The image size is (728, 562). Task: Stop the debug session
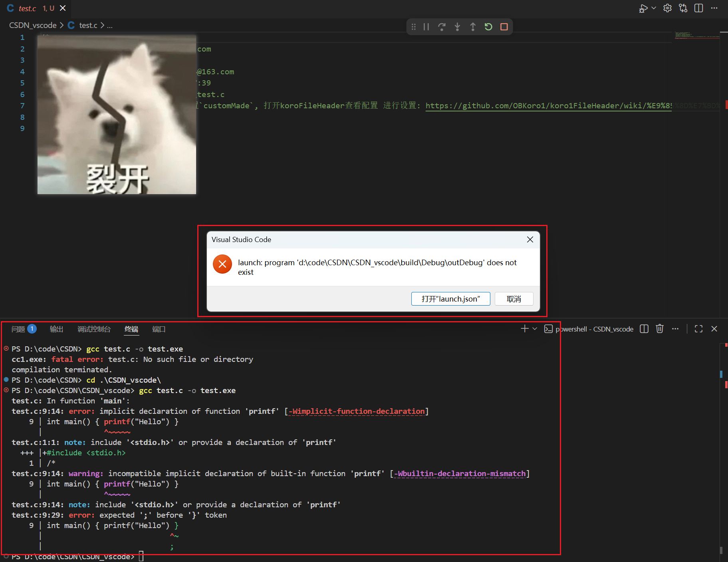coord(504,27)
